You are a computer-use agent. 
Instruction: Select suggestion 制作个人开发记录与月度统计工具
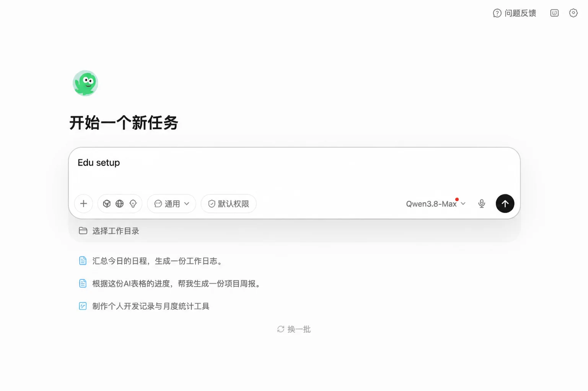coord(144,306)
